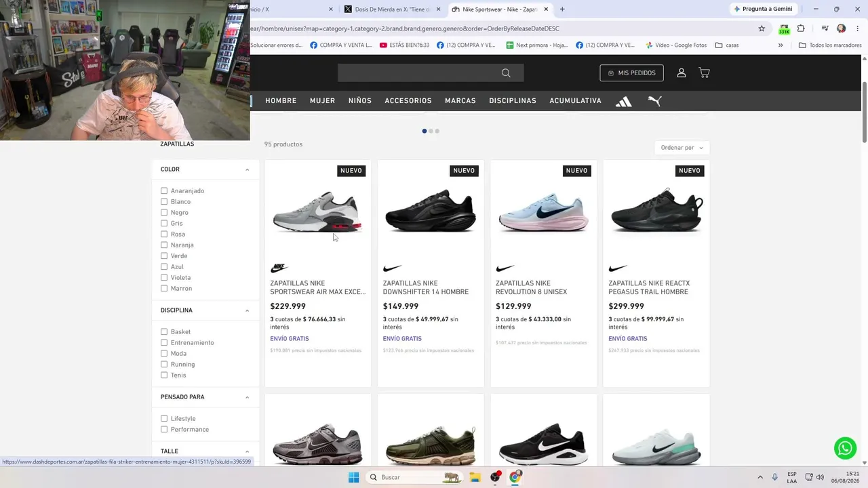Open the ACCESORIOS menu
Viewport: 868px width, 488px height.
pos(408,100)
